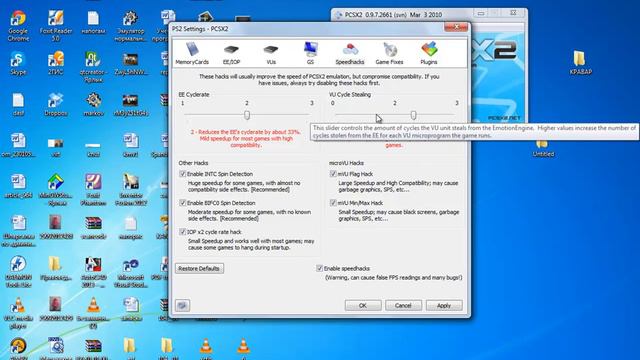Click the microVU Hacks group label
Screen dimensions: 640x360
(x=346, y=163)
